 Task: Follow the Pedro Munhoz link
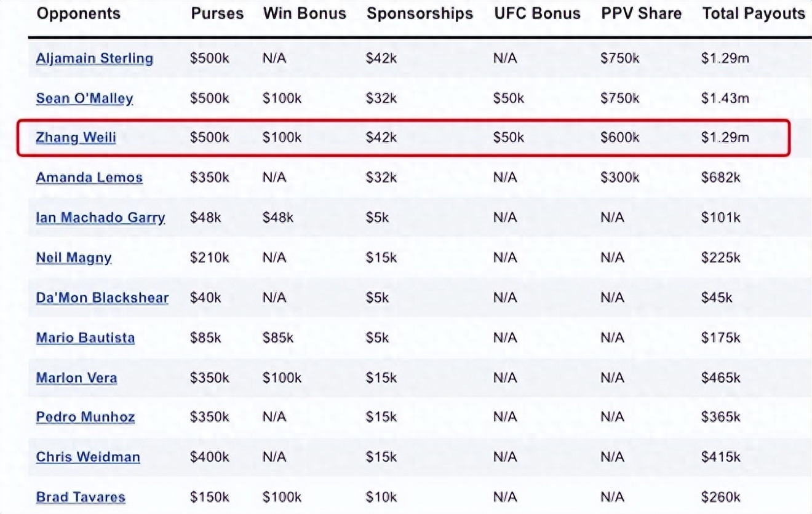point(86,417)
